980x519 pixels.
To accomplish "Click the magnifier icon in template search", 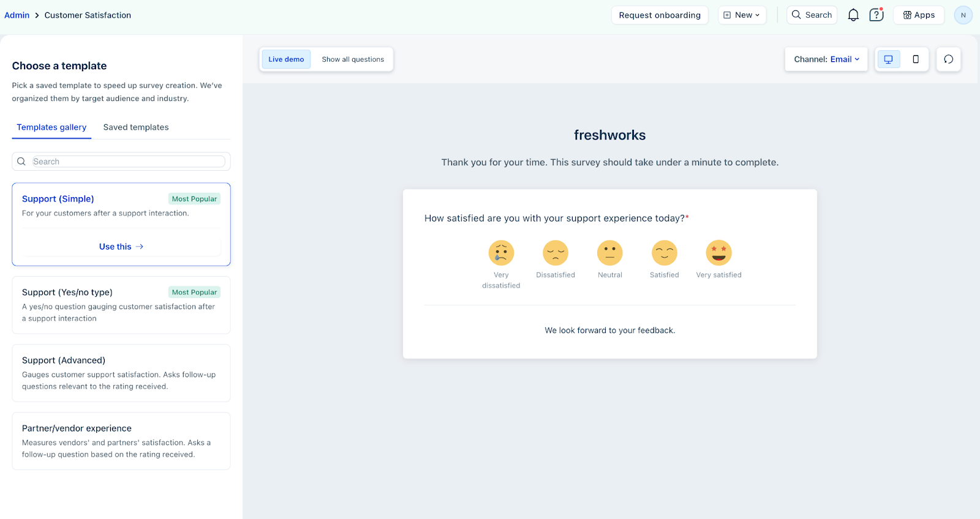I will [21, 162].
